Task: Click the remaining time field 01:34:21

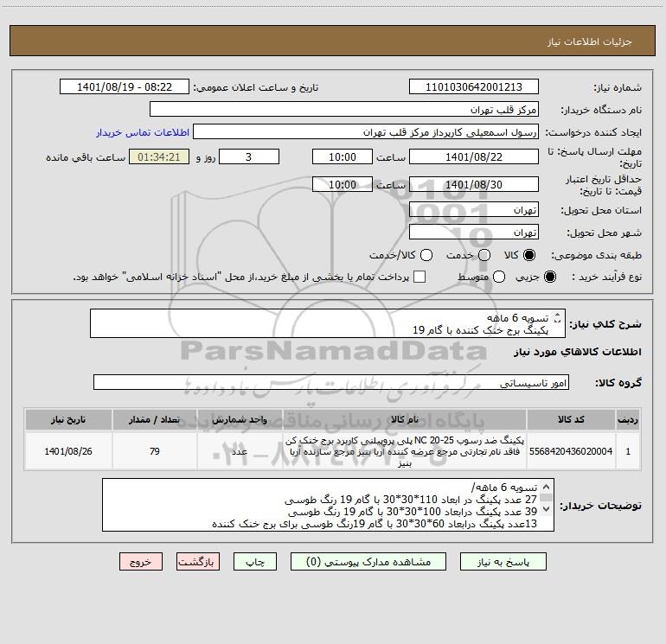Action: click(159, 156)
